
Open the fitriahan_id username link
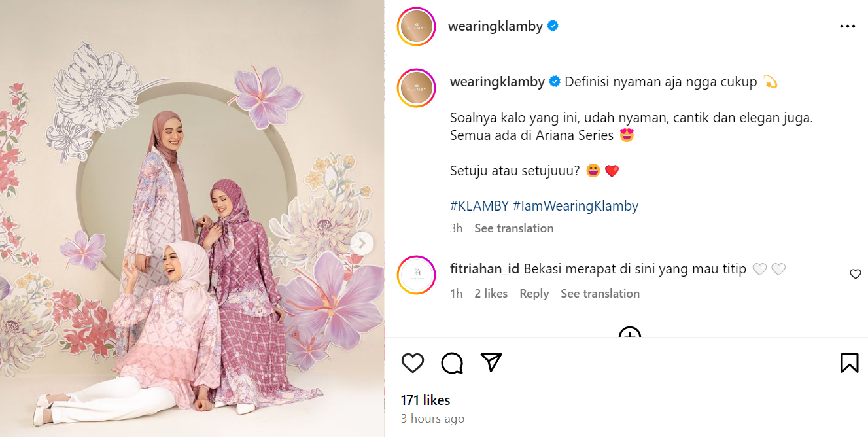(485, 269)
